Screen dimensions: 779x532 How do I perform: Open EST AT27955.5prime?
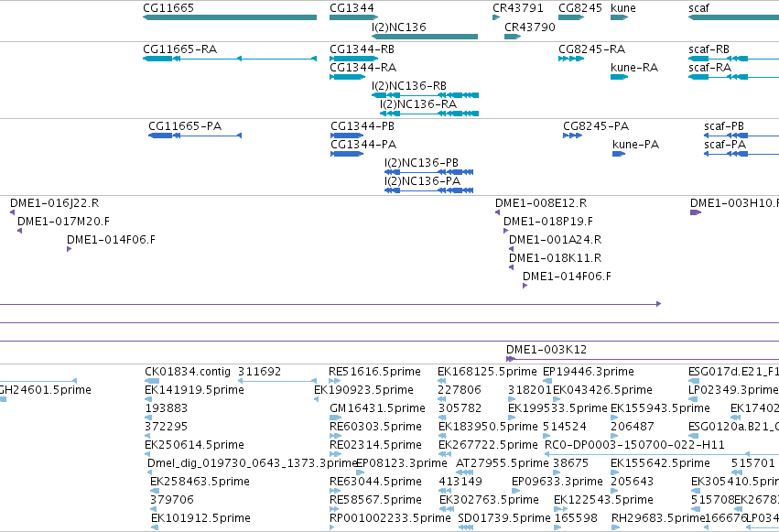coord(503,463)
